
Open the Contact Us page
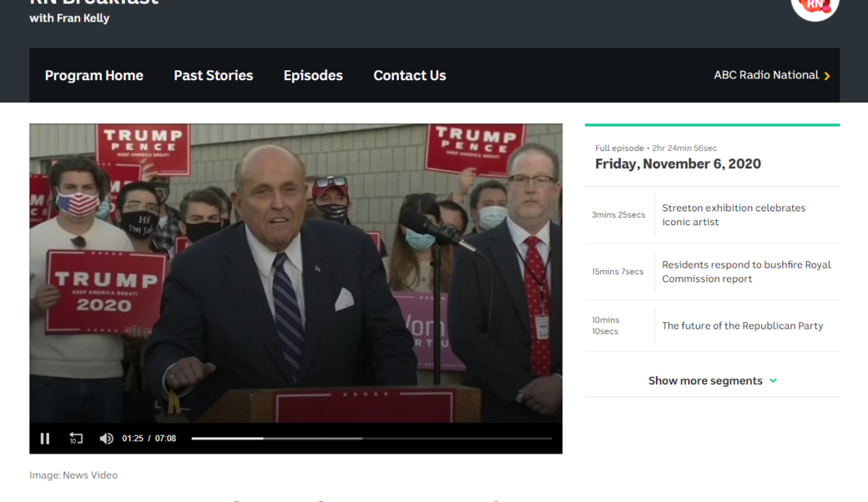tap(409, 75)
